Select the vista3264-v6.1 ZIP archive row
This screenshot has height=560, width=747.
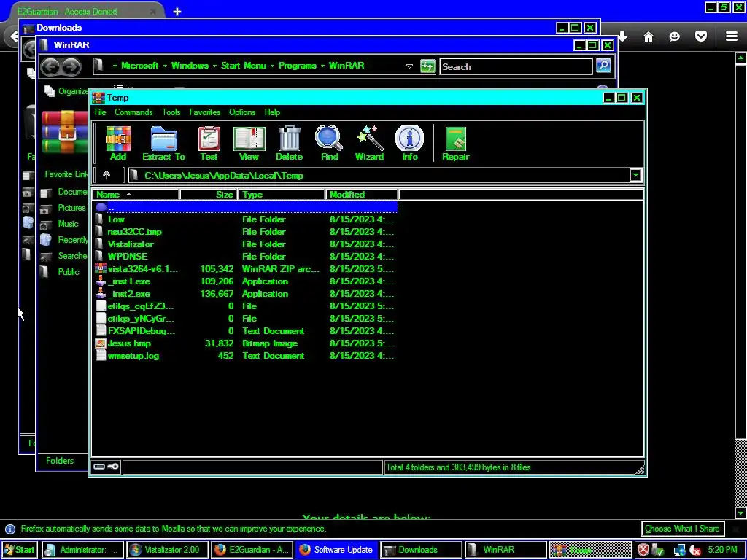(x=245, y=269)
